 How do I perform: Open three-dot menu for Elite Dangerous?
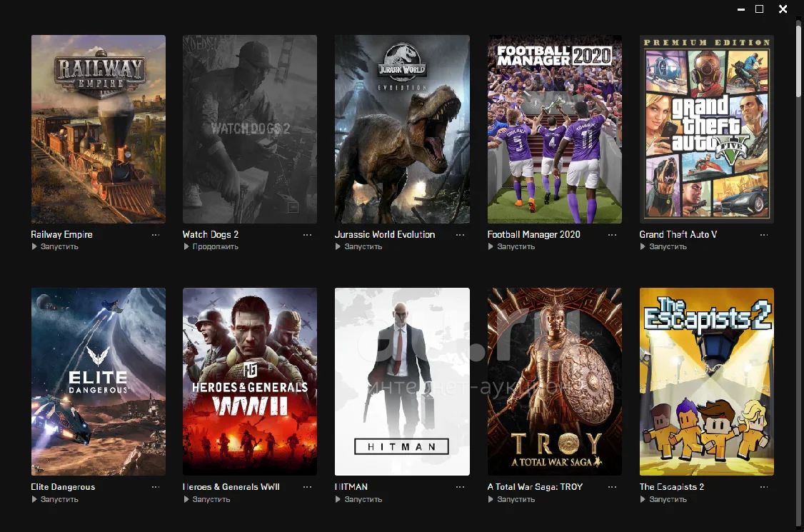pyautogui.click(x=156, y=487)
